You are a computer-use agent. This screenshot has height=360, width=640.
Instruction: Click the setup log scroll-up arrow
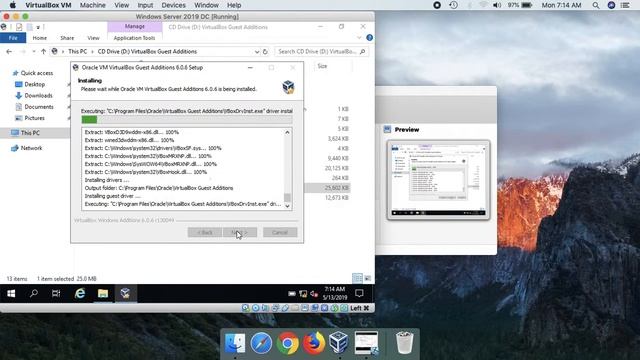[x=287, y=132]
